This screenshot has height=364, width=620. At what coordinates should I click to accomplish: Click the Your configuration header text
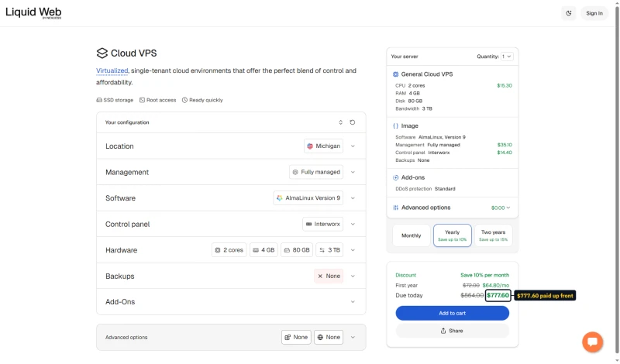127,122
